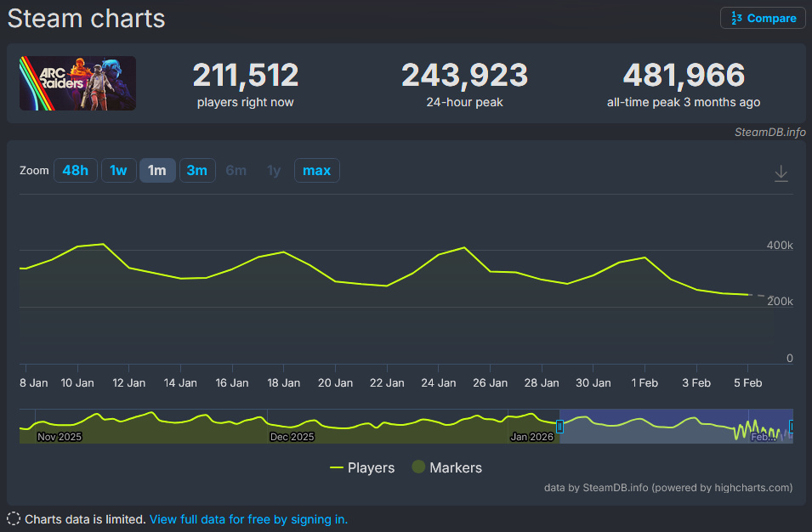Choose the max zoom range
Screen dimensions: 812x532
tap(317, 170)
